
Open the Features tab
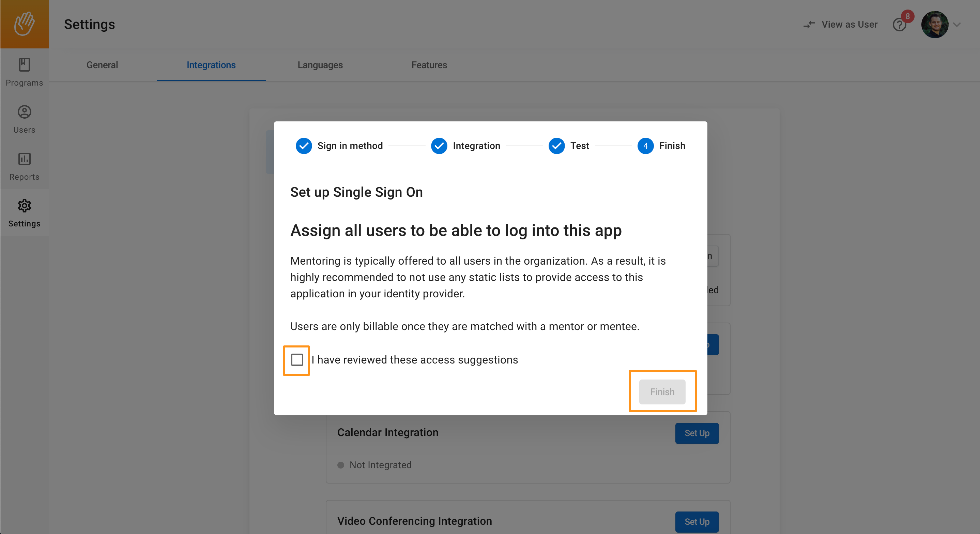pos(429,65)
